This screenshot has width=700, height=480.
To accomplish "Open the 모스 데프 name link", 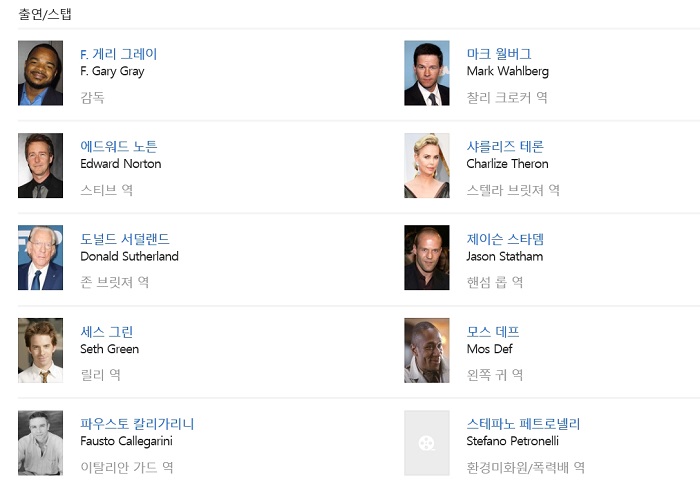I will pos(493,332).
